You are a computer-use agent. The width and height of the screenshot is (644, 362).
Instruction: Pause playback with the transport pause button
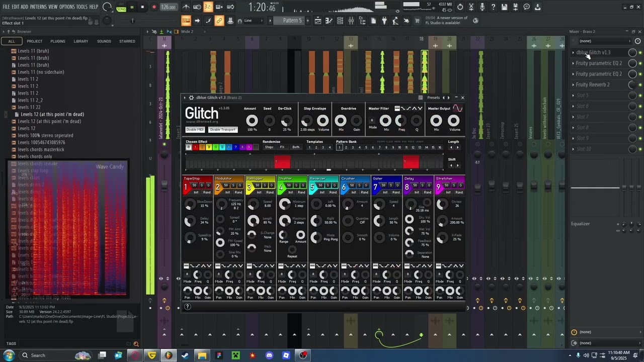132,7
